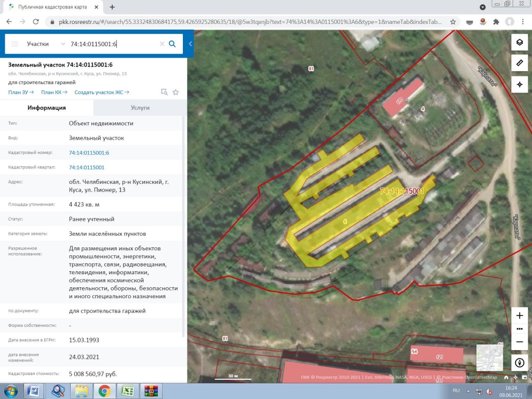Click the 74:14:115001 map label
The width and height of the screenshot is (532, 399).
click(x=402, y=191)
